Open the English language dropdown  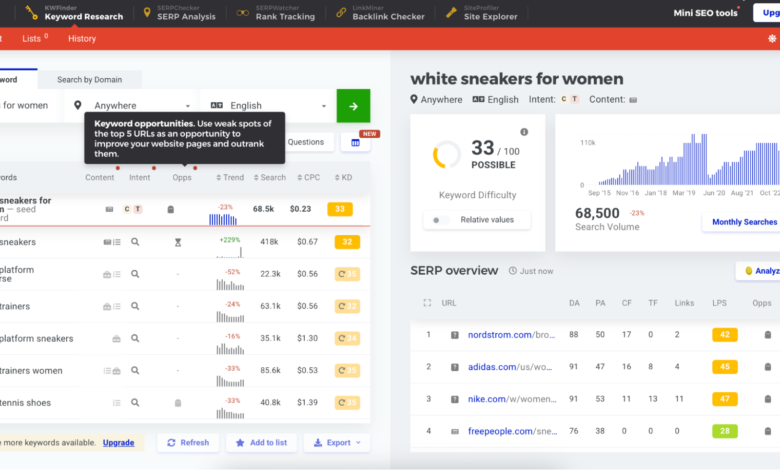tap(268, 105)
